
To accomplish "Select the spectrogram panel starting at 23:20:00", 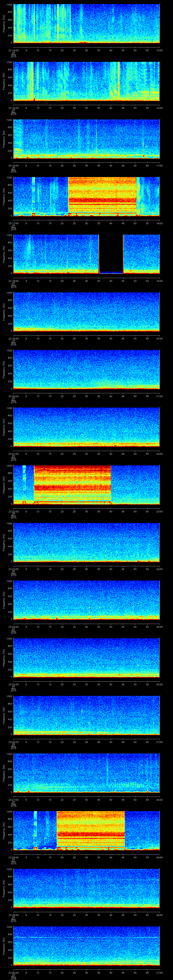I will click(86, 369).
